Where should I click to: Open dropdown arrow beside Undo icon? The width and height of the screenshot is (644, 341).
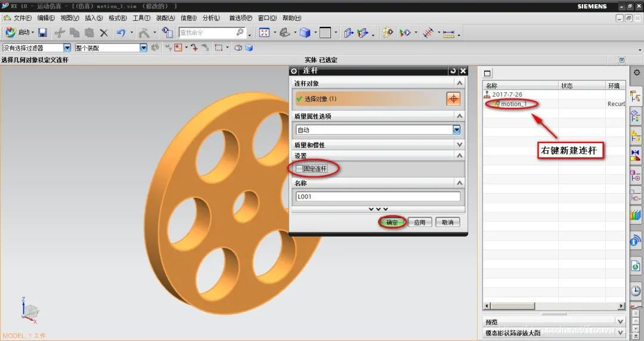[131, 33]
